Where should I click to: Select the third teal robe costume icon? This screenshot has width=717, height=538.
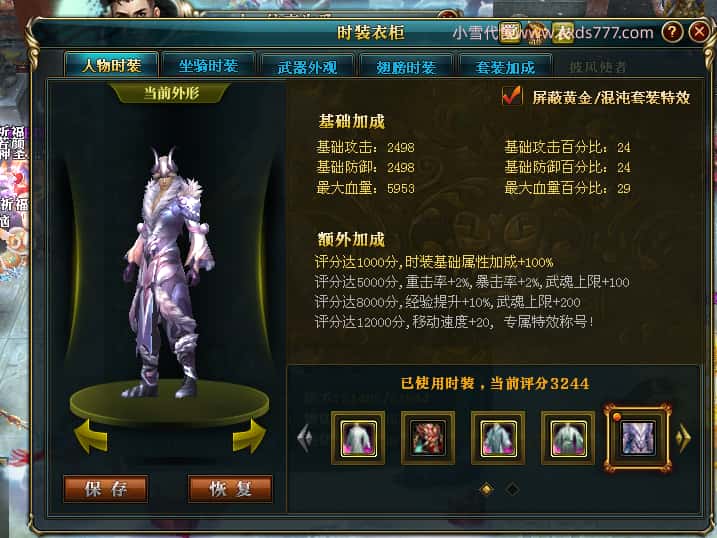coord(498,438)
